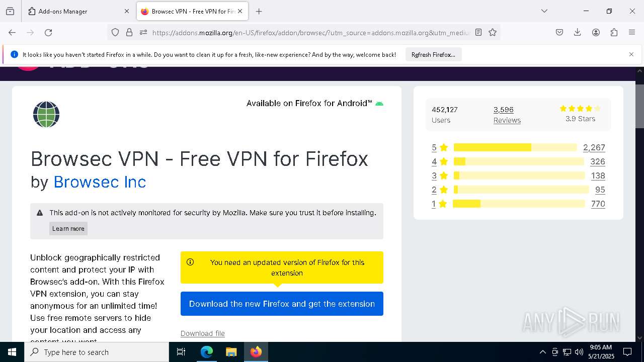Image resolution: width=644 pixels, height=362 pixels.
Task: Click the Browsec globe add-on icon
Action: [46, 114]
